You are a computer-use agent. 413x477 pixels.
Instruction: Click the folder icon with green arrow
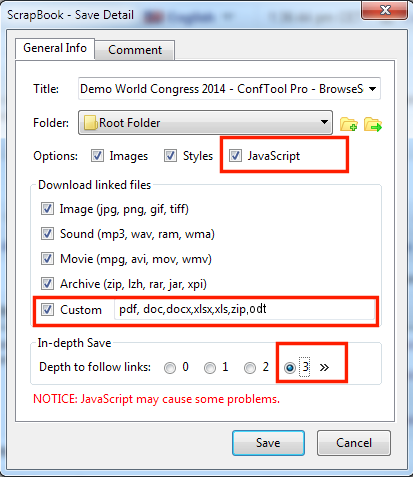(x=373, y=124)
